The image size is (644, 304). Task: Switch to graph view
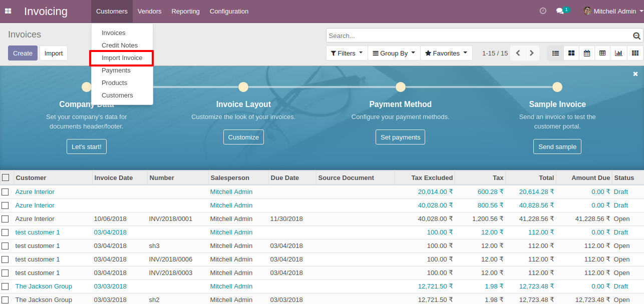(x=618, y=53)
